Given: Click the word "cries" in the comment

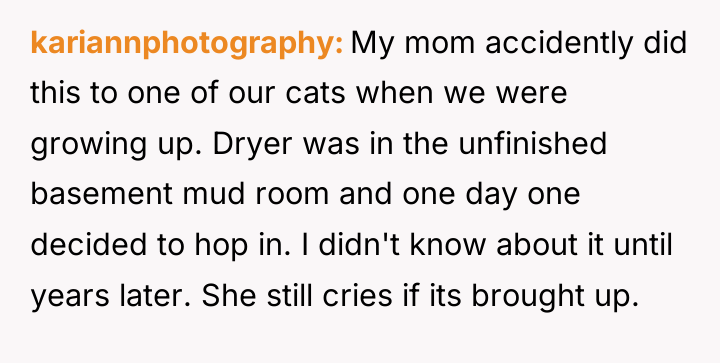Looking at the screenshot, I should [x=357, y=296].
